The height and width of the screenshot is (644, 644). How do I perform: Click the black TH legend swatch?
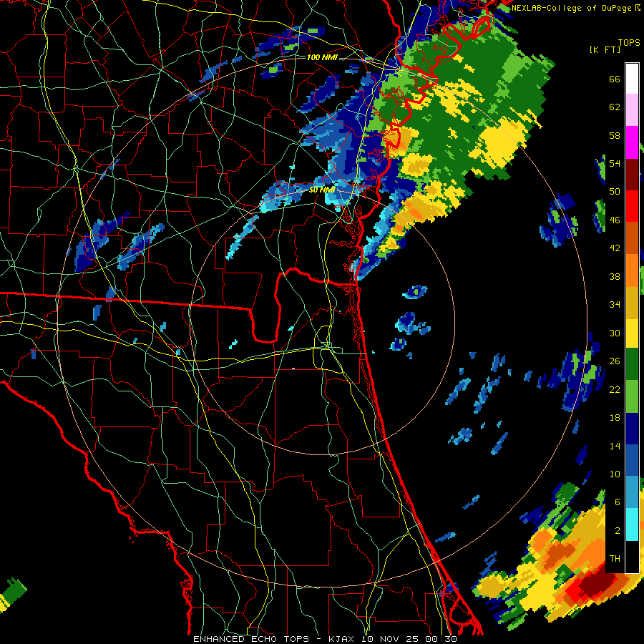[632, 557]
